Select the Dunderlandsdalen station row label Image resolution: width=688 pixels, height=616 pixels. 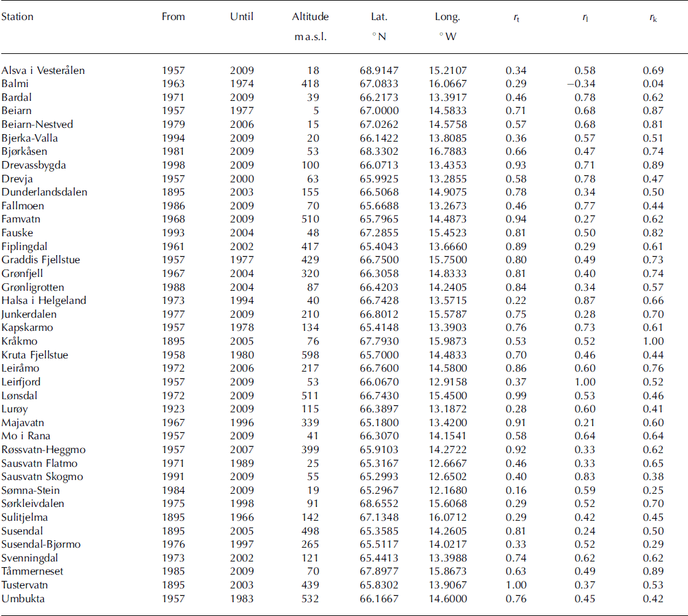(x=44, y=192)
